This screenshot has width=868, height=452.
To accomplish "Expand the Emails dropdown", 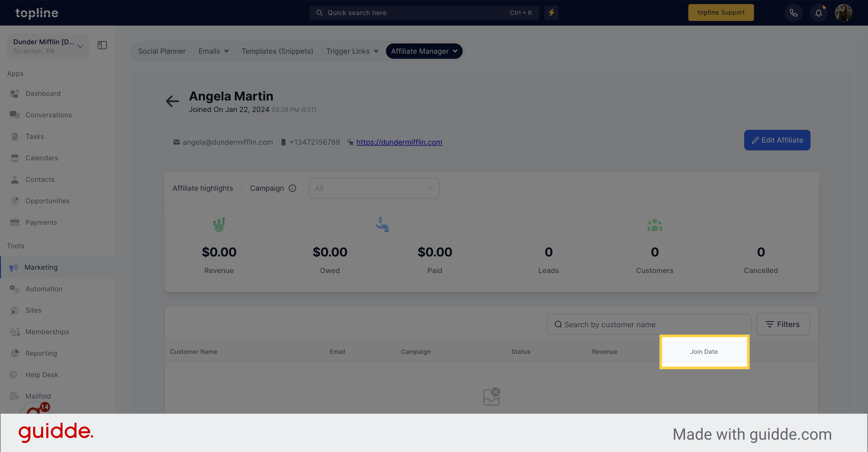I will pyautogui.click(x=213, y=51).
